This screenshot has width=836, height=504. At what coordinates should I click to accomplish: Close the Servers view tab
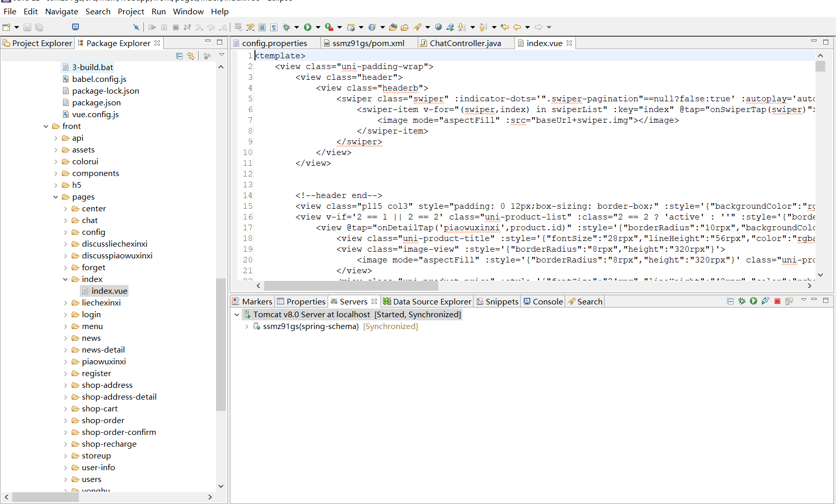click(374, 301)
